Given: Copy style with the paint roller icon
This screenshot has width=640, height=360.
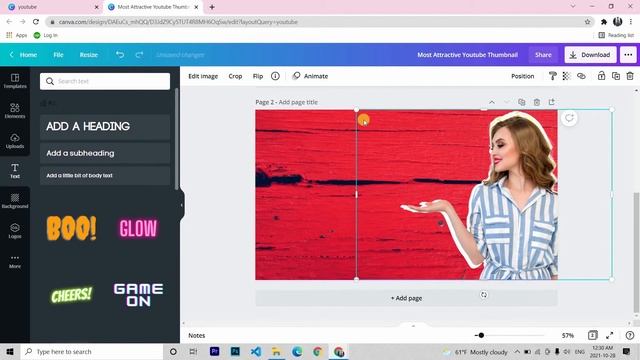Looking at the screenshot, I should 552,76.
